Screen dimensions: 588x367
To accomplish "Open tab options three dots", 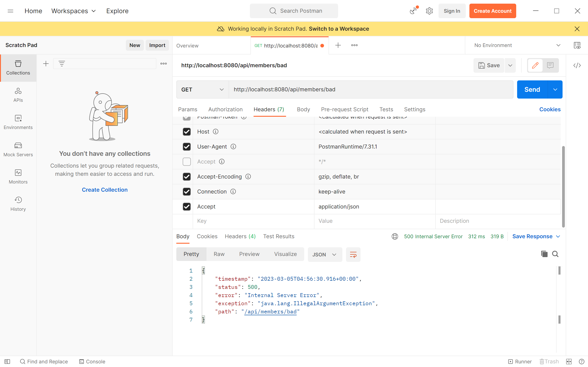I will (x=354, y=45).
